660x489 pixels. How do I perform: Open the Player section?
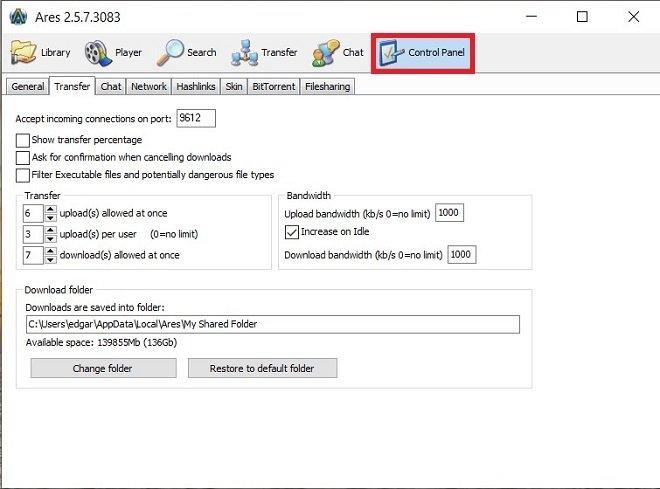point(113,53)
